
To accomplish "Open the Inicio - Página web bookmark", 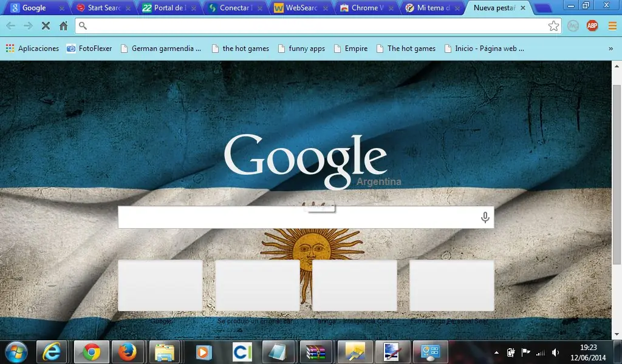I will tap(484, 49).
